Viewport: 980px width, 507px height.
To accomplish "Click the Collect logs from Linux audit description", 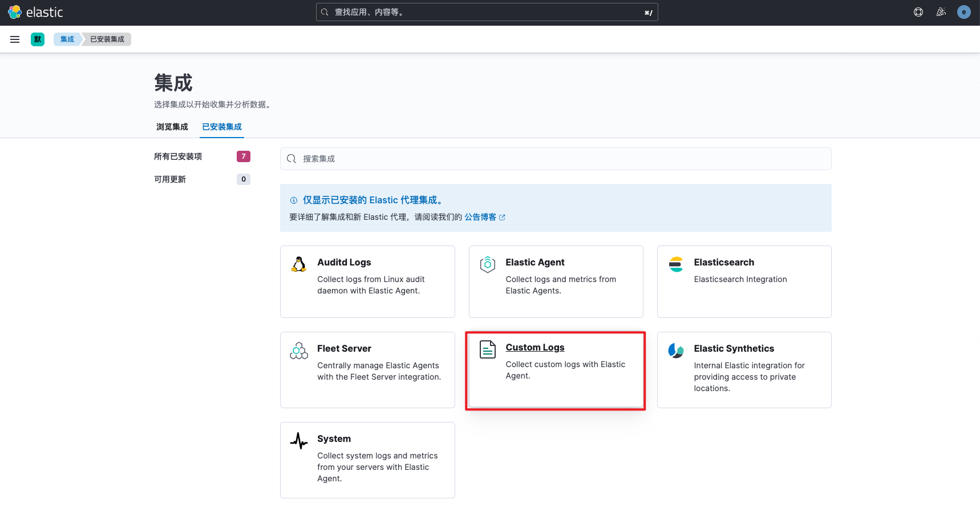I will [371, 285].
